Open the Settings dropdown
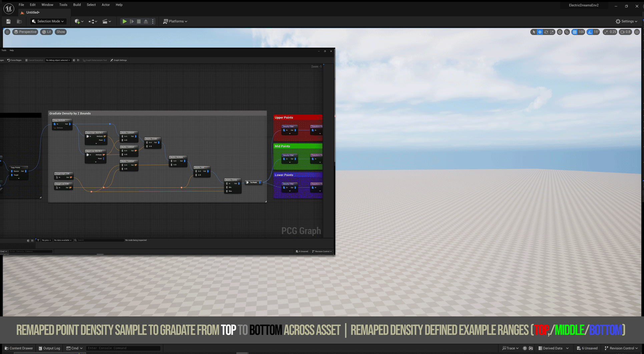 [626, 21]
